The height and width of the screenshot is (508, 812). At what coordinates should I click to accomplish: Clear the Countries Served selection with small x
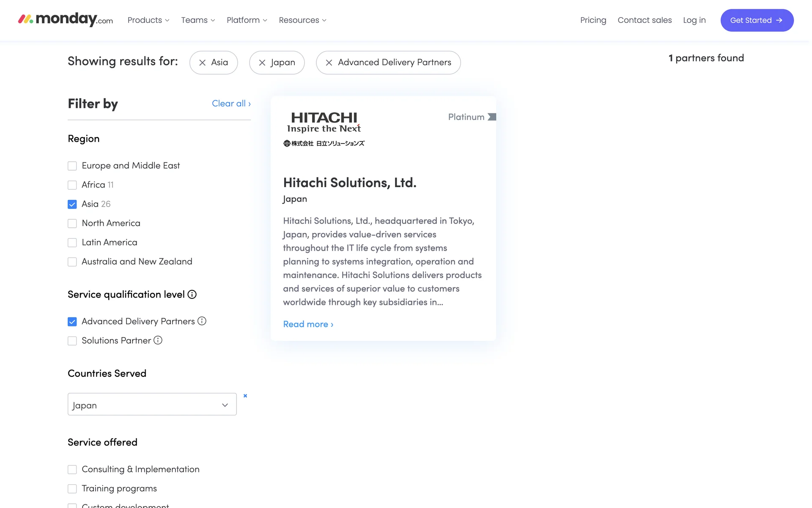pyautogui.click(x=245, y=396)
